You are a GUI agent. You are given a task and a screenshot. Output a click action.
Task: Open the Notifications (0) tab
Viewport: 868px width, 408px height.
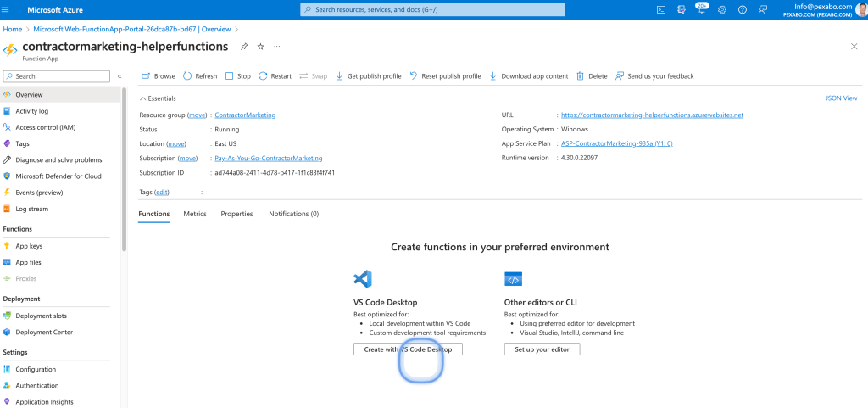tap(293, 214)
